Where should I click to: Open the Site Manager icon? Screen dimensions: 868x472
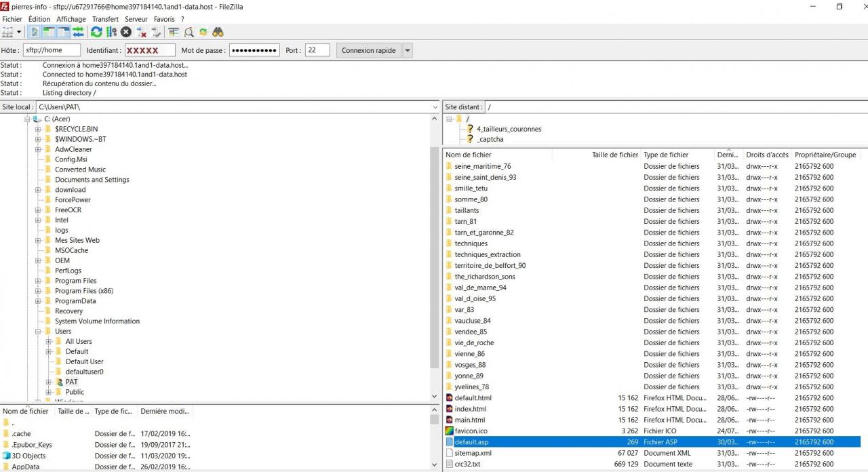[7, 32]
